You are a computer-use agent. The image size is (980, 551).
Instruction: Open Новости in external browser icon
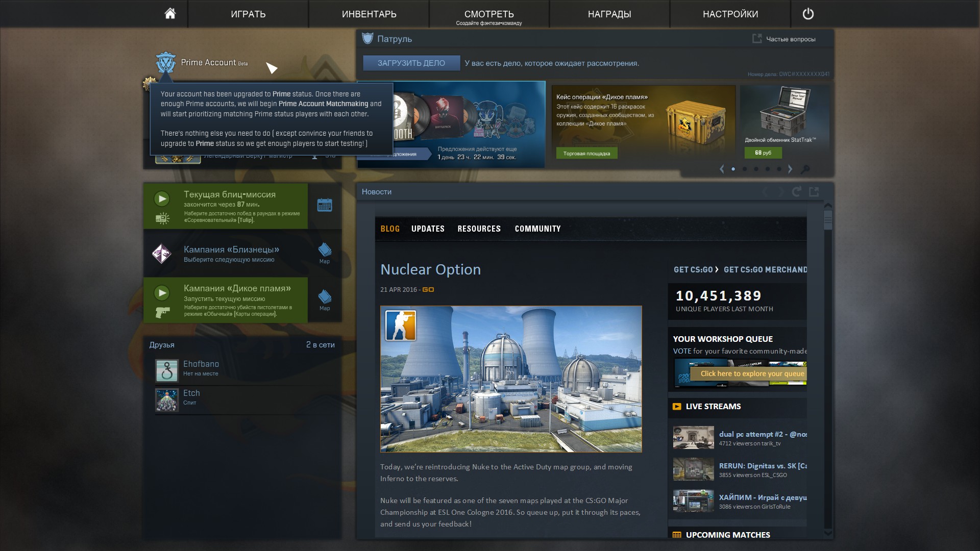click(814, 191)
